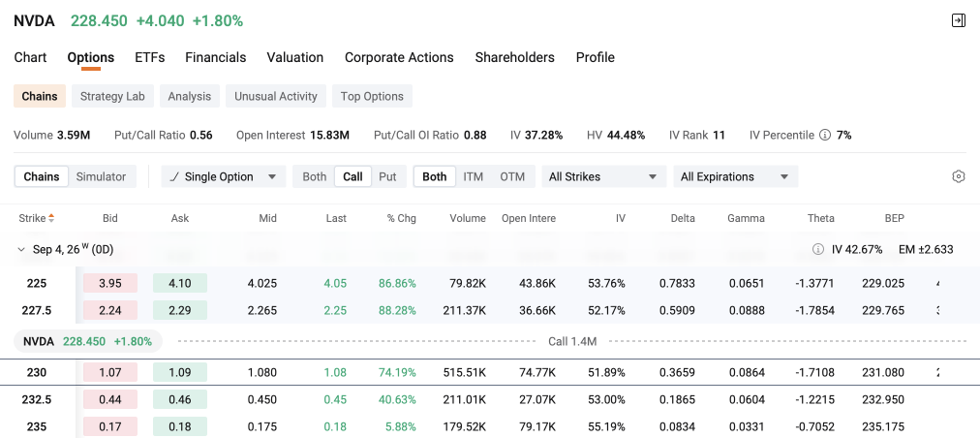Open the Single Option strategy dropdown

(x=223, y=176)
